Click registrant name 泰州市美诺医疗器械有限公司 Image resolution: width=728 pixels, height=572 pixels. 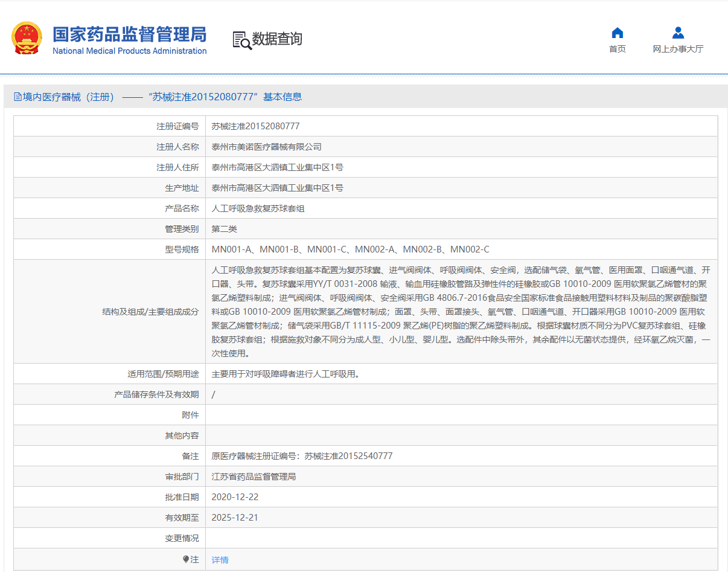pos(267,147)
